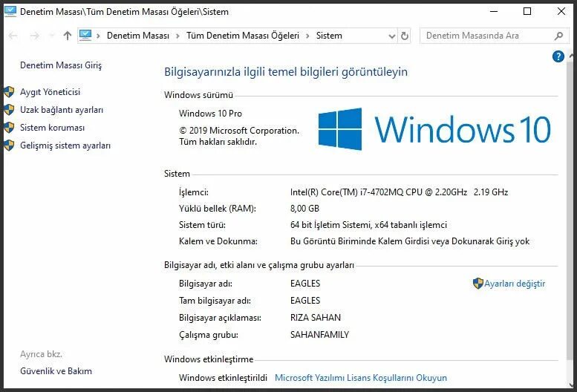Image resolution: width=577 pixels, height=392 pixels.
Task: Select Tüm Denetim Masası Öğeleri breadcrumb
Action: (243, 36)
